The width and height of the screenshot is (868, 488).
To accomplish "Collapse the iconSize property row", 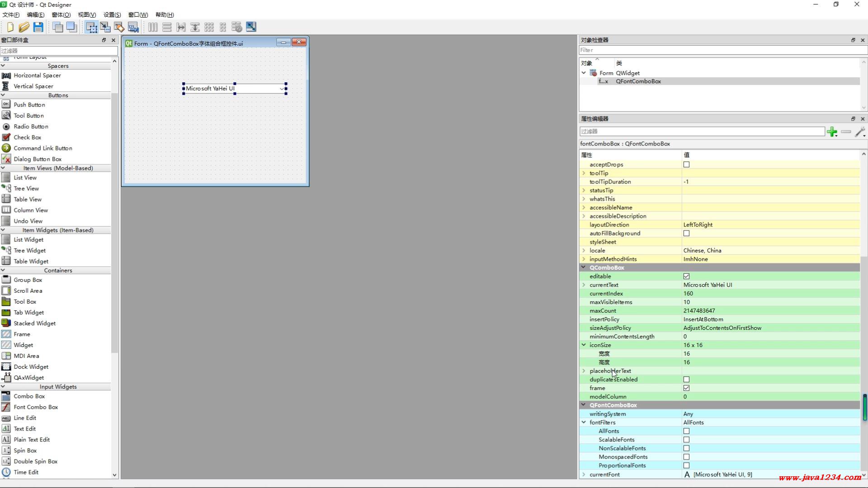I will click(x=584, y=345).
